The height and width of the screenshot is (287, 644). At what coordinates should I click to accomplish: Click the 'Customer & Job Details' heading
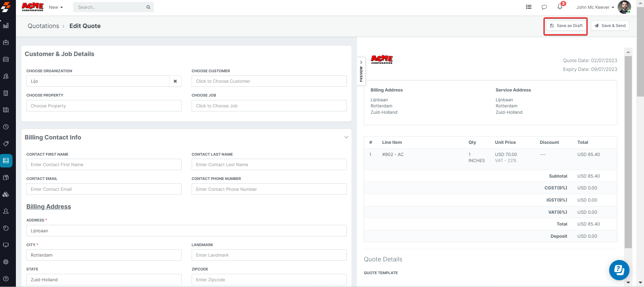point(59,54)
